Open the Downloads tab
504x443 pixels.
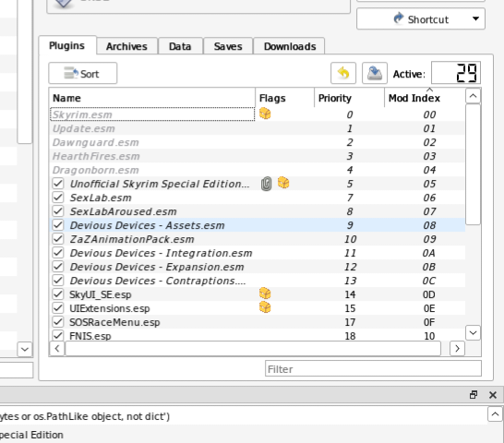pos(290,46)
